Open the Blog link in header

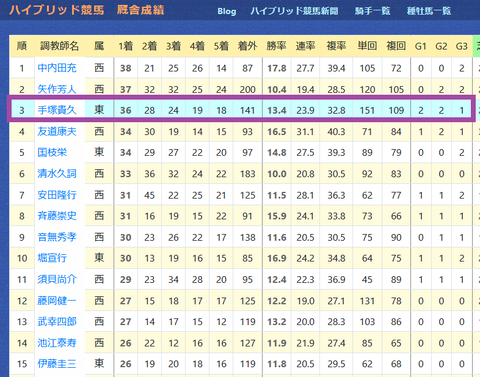[227, 11]
